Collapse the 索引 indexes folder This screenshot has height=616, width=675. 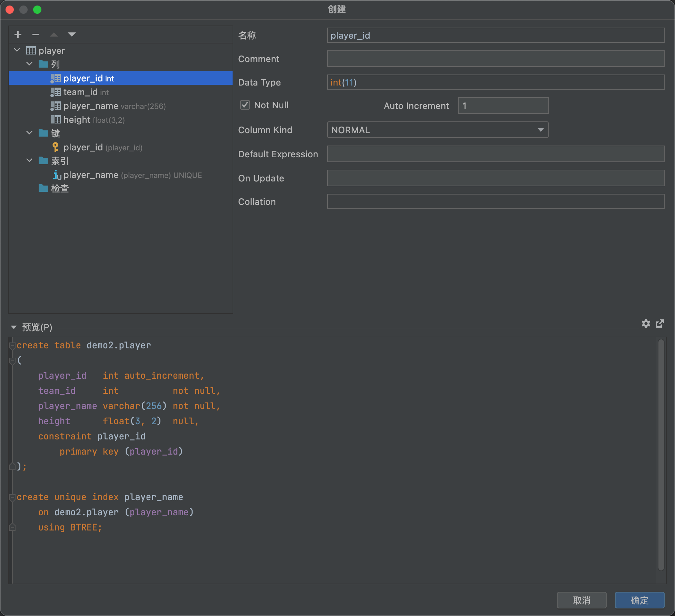[30, 161]
